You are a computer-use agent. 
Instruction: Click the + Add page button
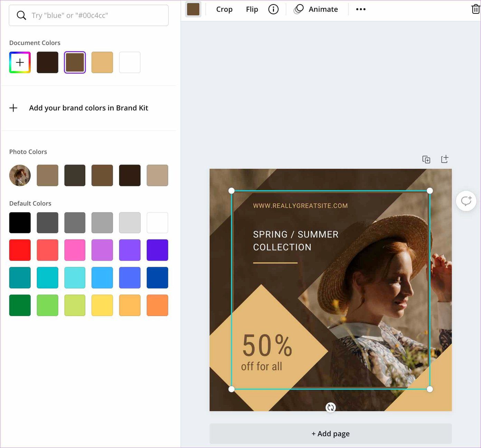click(331, 433)
